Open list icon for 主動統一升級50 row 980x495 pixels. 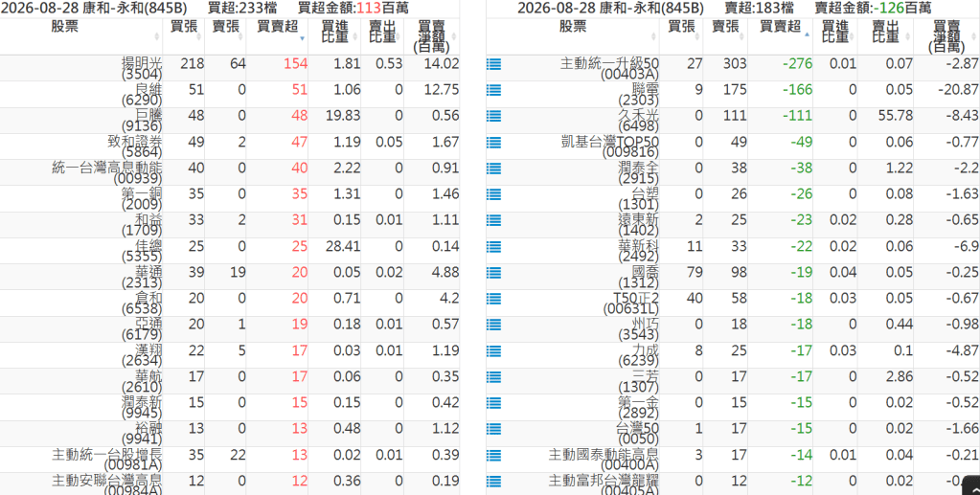coord(493,64)
